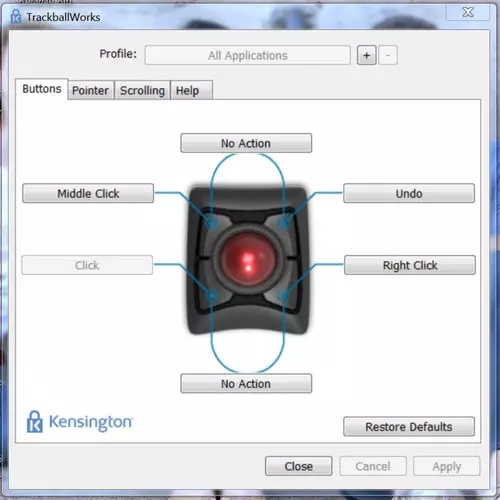The image size is (500, 500).
Task: Open the top No Action chord assignment
Action: [246, 143]
